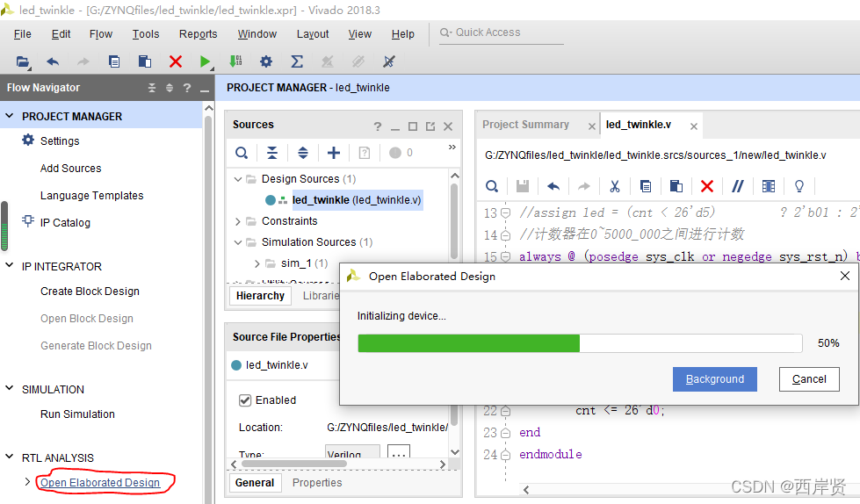This screenshot has width=860, height=504.
Task: Open Language Templates
Action: (x=91, y=196)
